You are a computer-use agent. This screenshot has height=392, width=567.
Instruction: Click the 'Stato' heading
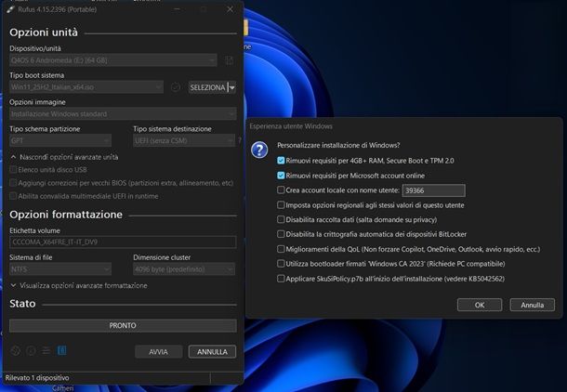[x=22, y=304]
